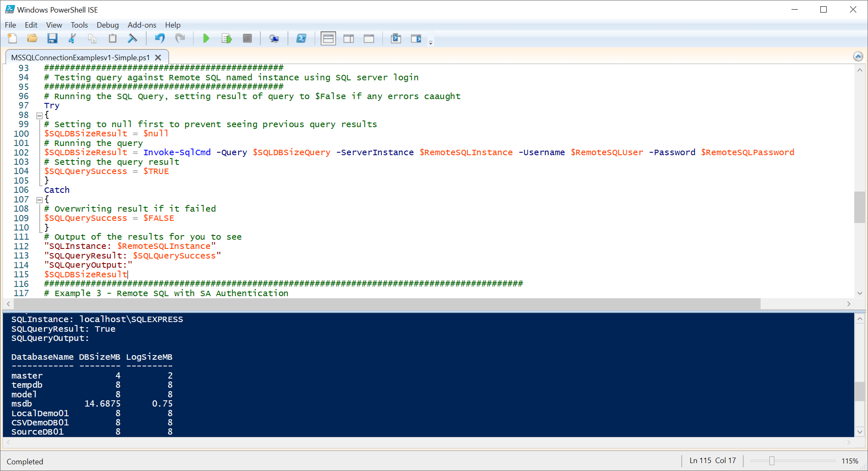This screenshot has height=471, width=868.
Task: Click the Undo arrow icon
Action: [x=160, y=39]
